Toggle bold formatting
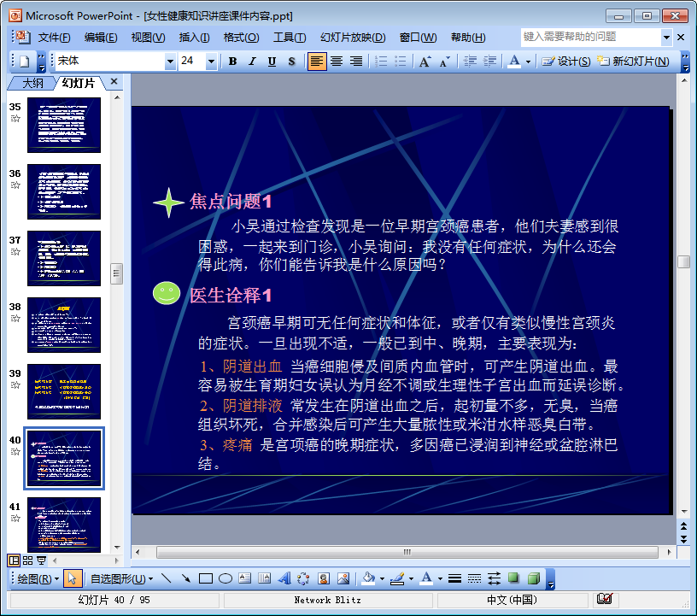The width and height of the screenshot is (697, 616). (232, 62)
